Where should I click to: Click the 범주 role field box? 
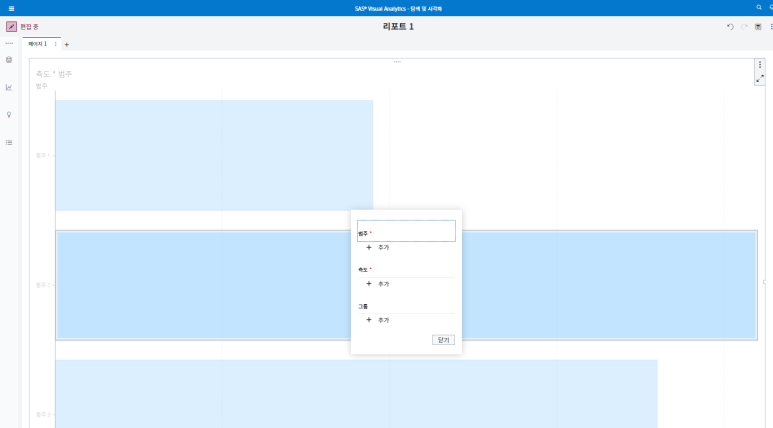click(x=406, y=231)
